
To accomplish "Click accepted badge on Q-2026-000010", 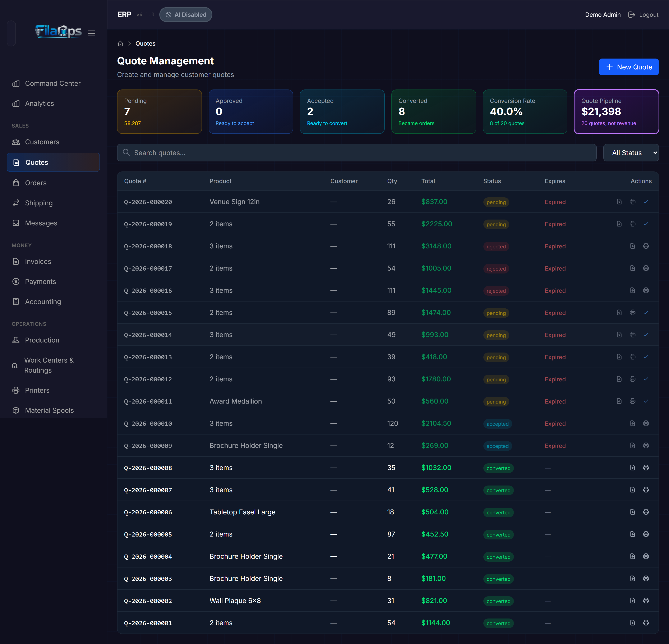I will pyautogui.click(x=497, y=424).
